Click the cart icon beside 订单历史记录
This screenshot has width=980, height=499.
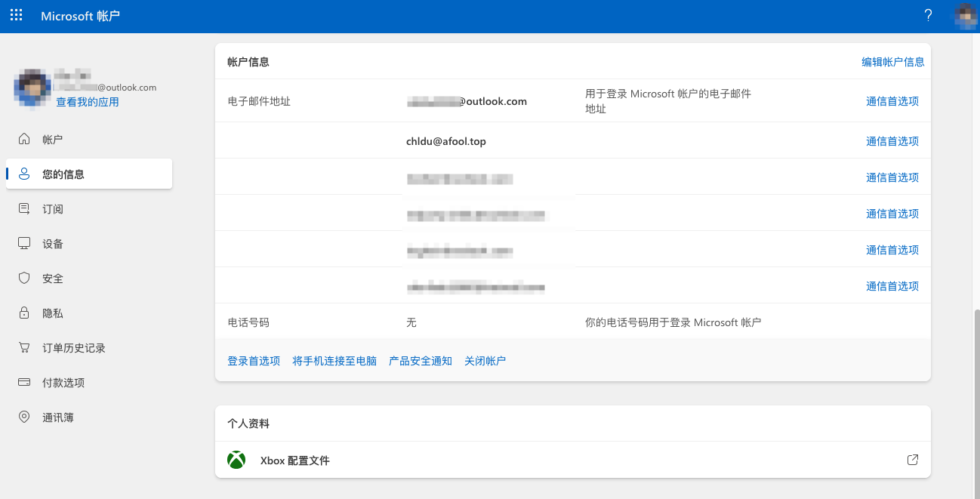click(x=24, y=347)
